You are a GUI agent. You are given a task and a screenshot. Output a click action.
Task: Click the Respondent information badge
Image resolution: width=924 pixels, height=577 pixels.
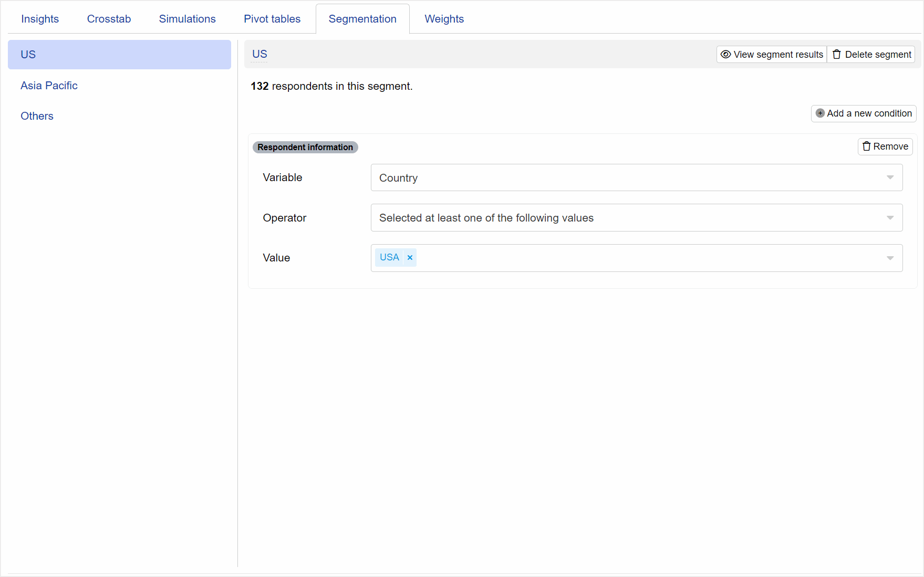[305, 147]
